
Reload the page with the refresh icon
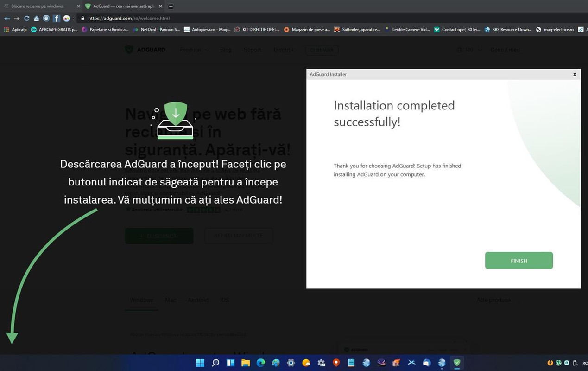coord(26,19)
